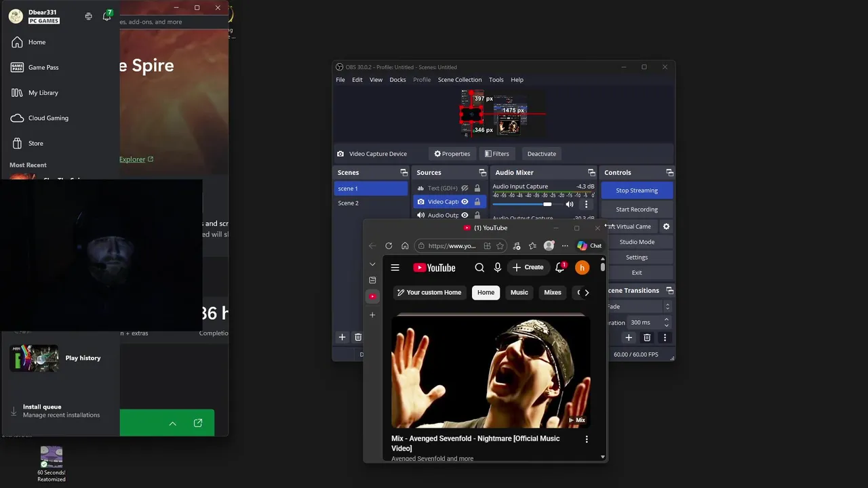Viewport: 868px width, 488px height.
Task: Open the OBS Tools menu
Action: pyautogui.click(x=496, y=80)
